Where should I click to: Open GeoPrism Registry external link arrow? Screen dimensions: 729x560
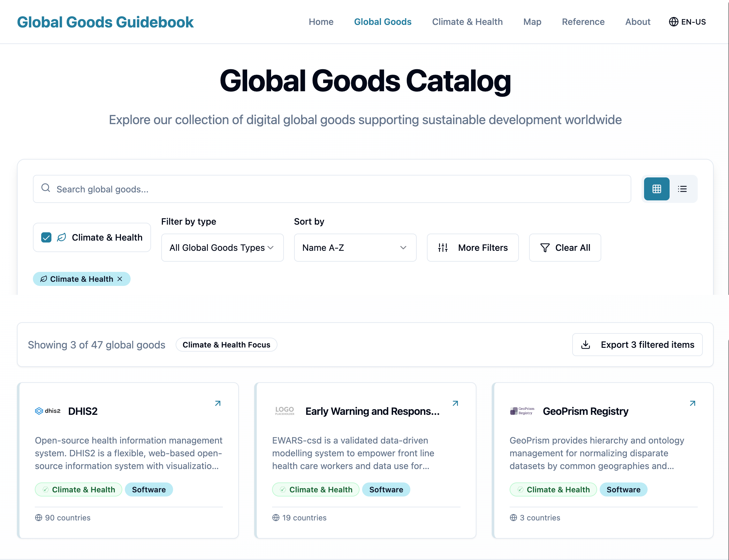click(x=692, y=403)
